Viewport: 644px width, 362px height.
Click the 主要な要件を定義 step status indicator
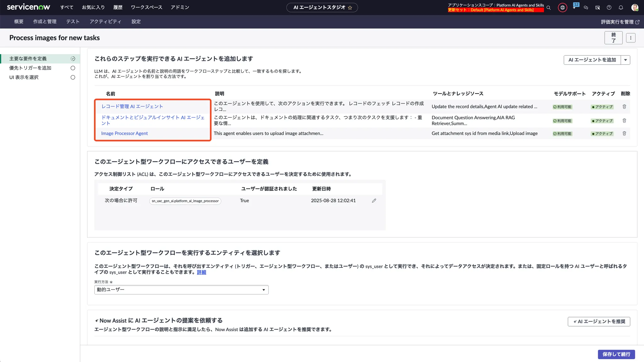73,59
